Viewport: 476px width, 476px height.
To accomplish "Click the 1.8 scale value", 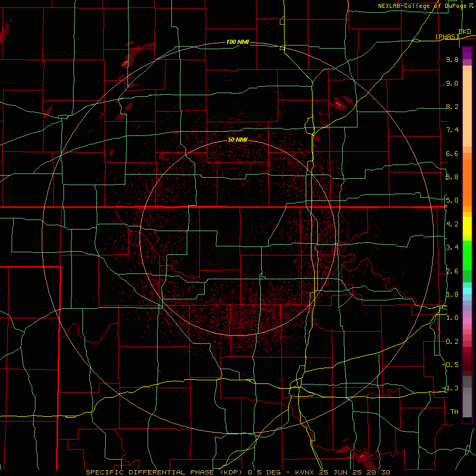I will pyautogui.click(x=452, y=295).
